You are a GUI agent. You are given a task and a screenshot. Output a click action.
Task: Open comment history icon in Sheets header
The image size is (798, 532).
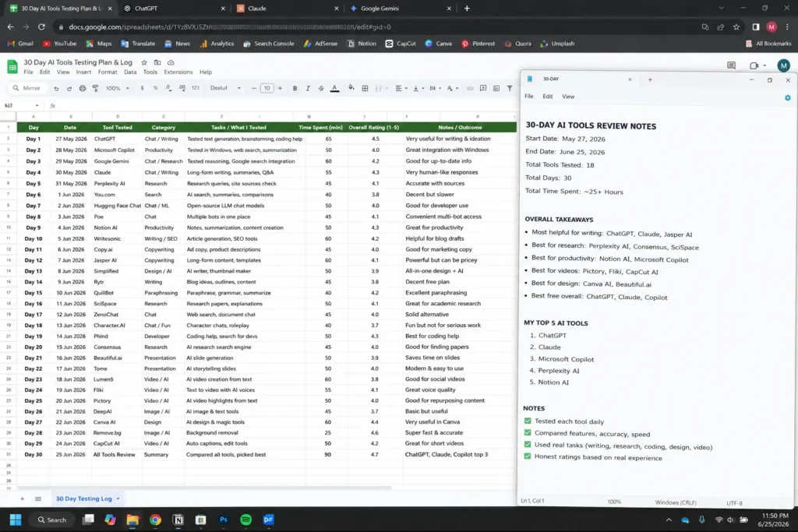[731, 65]
